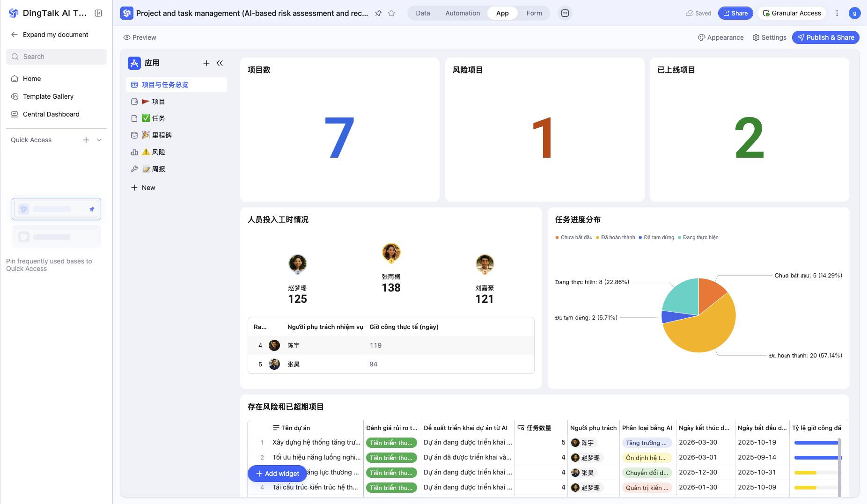Click the Tăng trưởng classification tag
The image size is (867, 504).
click(x=647, y=443)
